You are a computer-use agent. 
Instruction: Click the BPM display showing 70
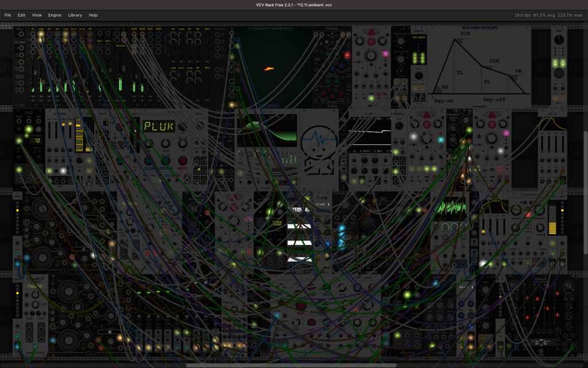36,140
